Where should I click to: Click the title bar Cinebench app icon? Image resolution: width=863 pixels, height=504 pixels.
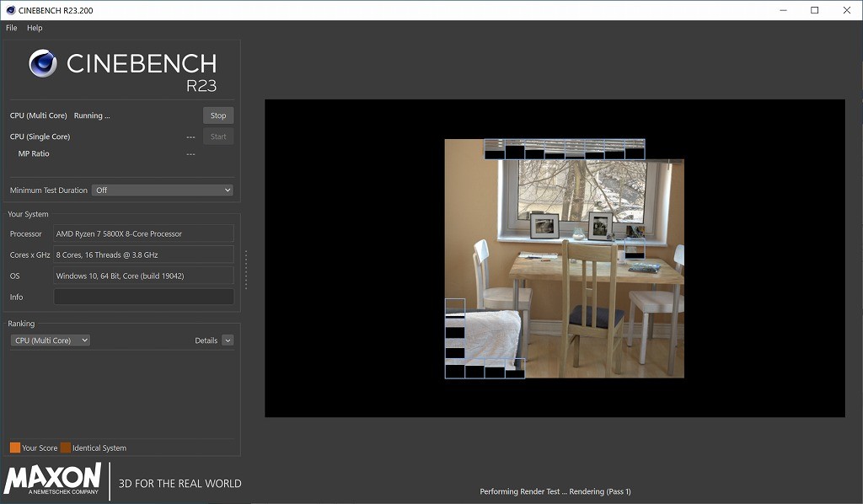[x=10, y=10]
